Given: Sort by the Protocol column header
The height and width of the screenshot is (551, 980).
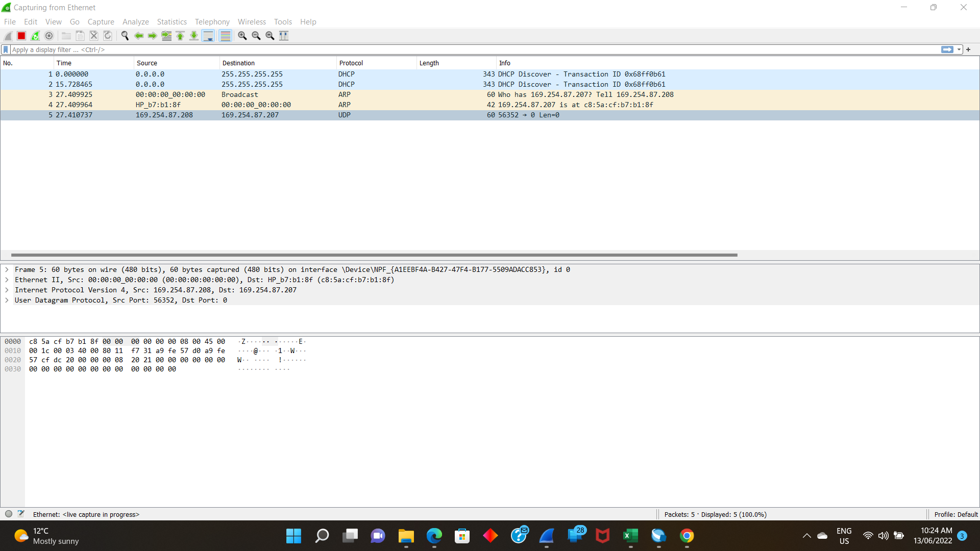Looking at the screenshot, I should (x=377, y=63).
